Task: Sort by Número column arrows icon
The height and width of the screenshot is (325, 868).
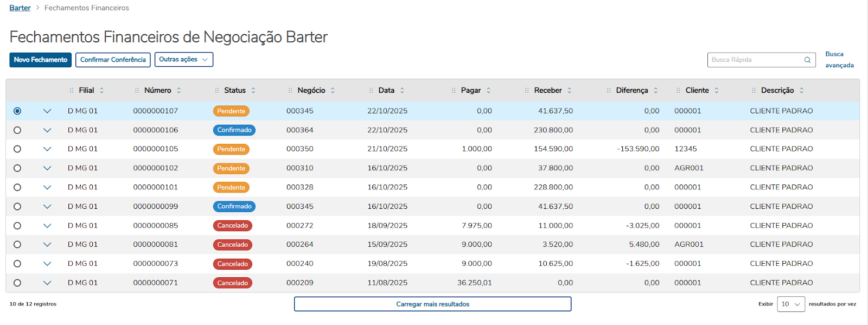Action: (178, 91)
